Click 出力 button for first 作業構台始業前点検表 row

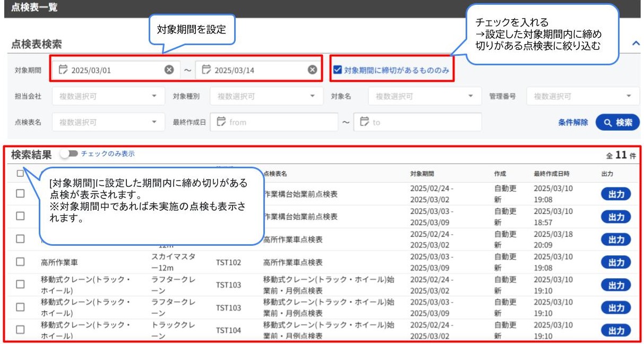616,194
